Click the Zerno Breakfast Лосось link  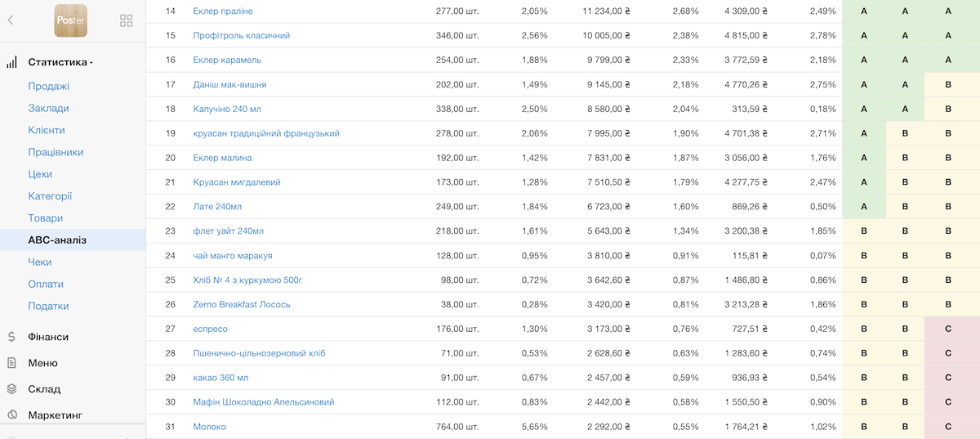(242, 304)
